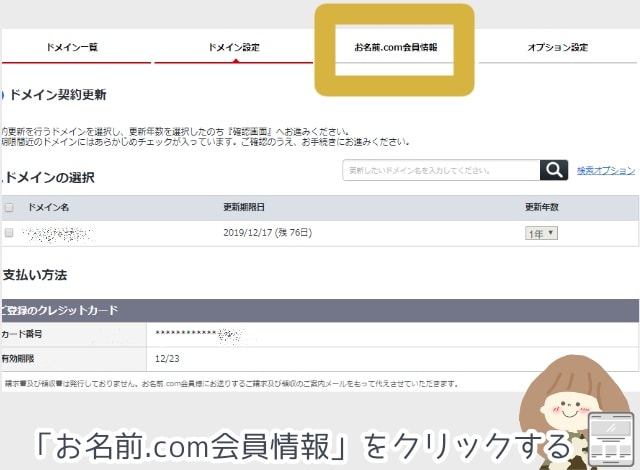Focus the domain name search field
640x470 pixels.
coord(441,170)
